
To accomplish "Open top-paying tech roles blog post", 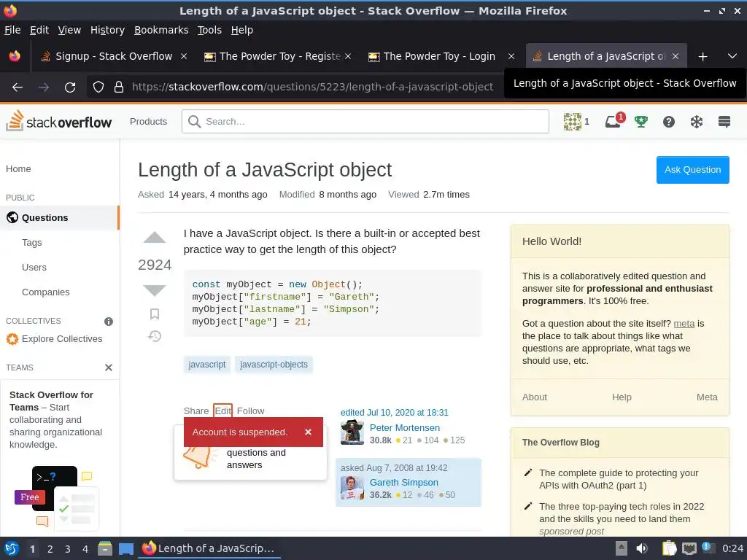I will pyautogui.click(x=622, y=513).
